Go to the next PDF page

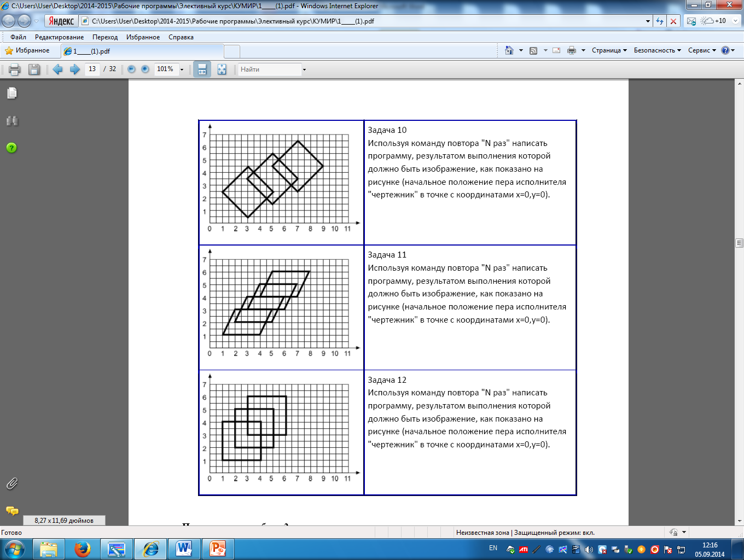(x=75, y=69)
